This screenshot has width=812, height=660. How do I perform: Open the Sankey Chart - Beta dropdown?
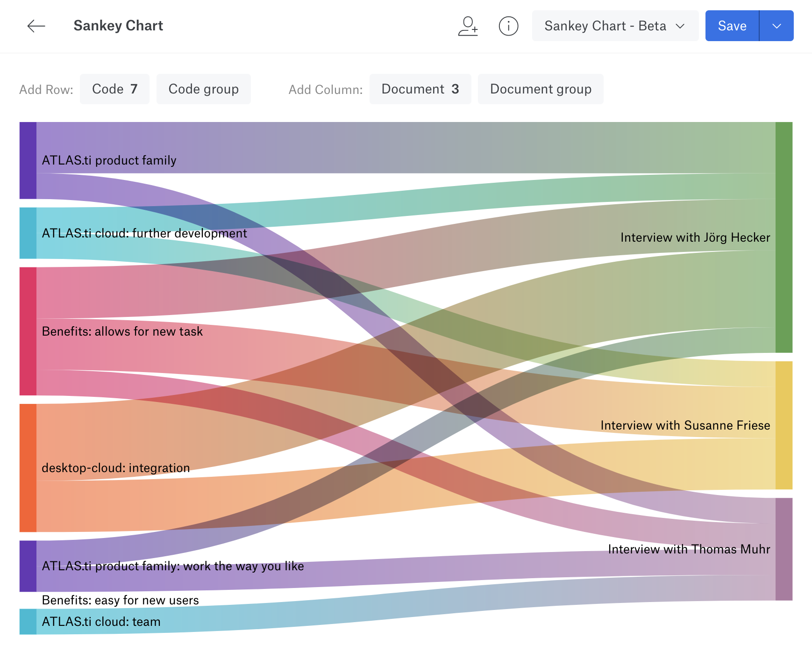[614, 26]
